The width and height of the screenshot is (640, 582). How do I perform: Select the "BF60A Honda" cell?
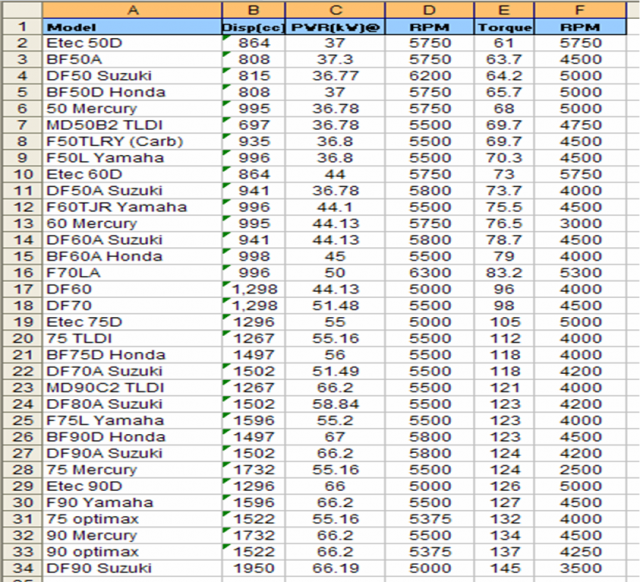pyautogui.click(x=130, y=256)
